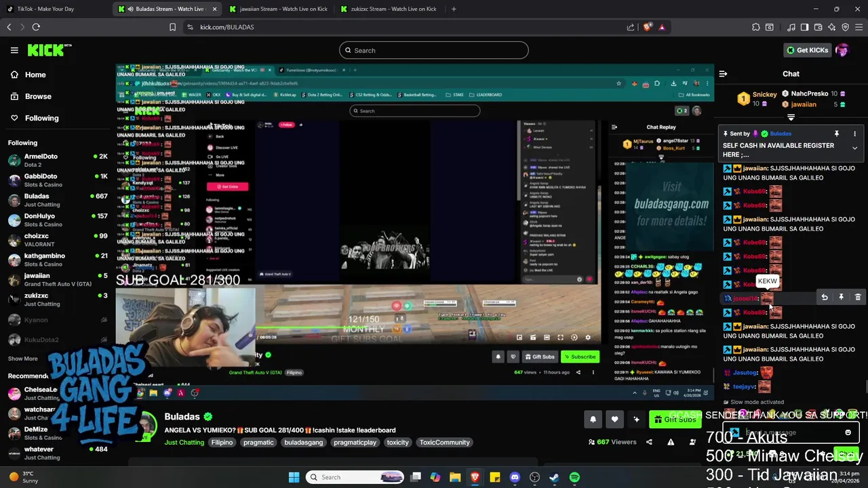Open a new browser tab

454,9
